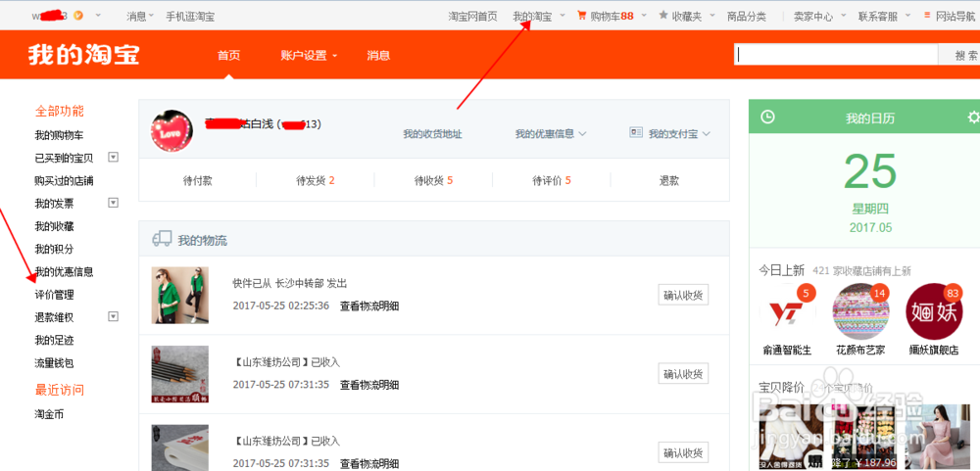Open the shopping cart icon in top bar
Image resolution: width=980 pixels, height=471 pixels.
[581, 16]
